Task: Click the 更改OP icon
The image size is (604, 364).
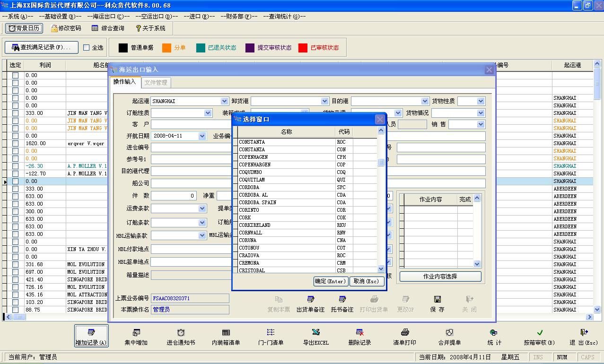Action: (x=405, y=304)
